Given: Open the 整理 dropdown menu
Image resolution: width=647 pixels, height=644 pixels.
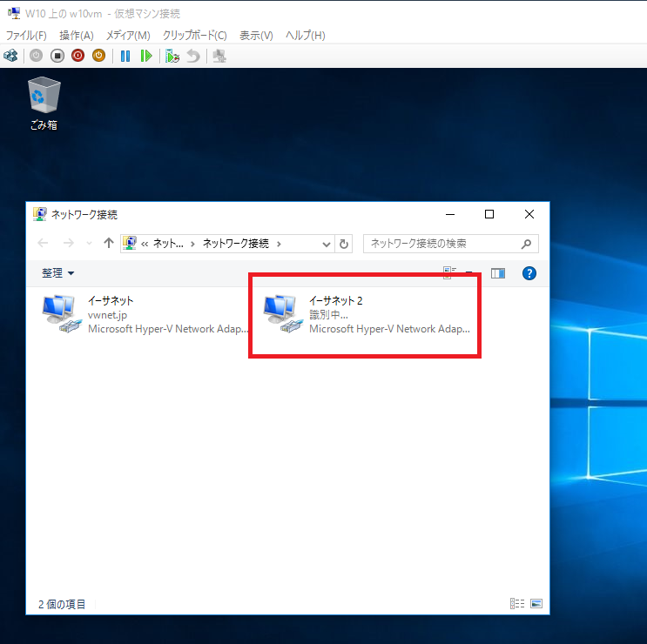Looking at the screenshot, I should [57, 273].
